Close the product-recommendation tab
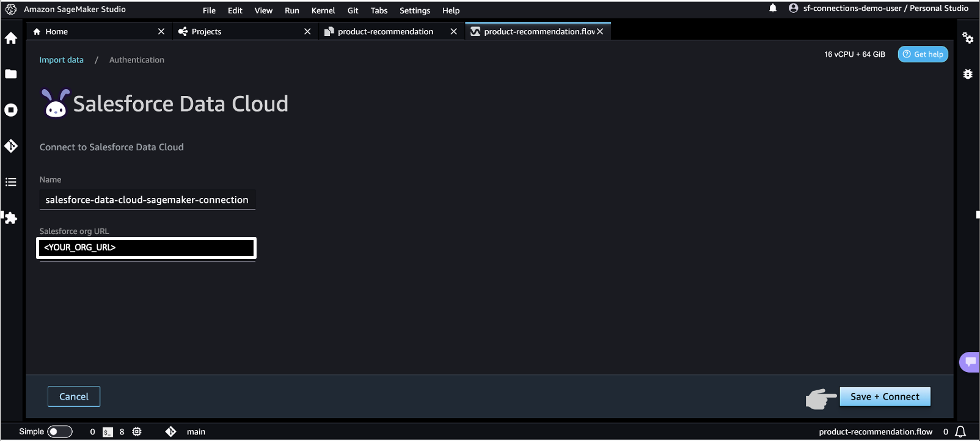The image size is (980, 441). (x=453, y=32)
